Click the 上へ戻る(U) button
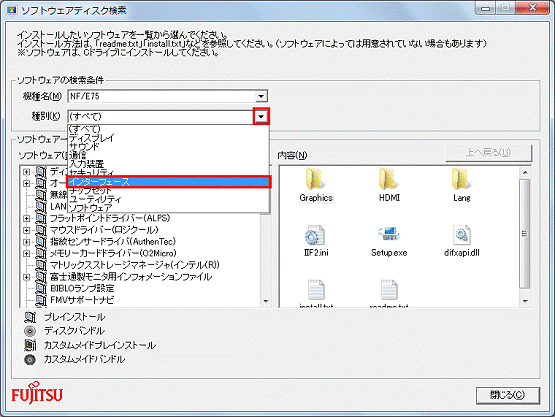Screen dimensions: 555x417 coord(488,153)
